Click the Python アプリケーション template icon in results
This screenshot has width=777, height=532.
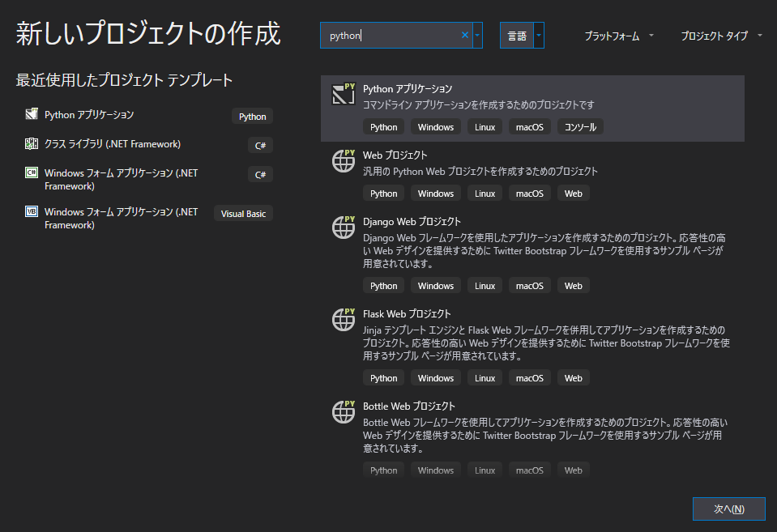(344, 94)
